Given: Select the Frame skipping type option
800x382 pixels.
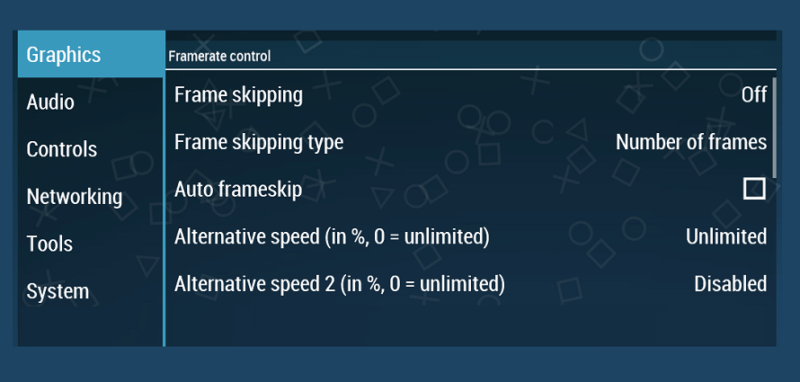Looking at the screenshot, I should click(469, 142).
